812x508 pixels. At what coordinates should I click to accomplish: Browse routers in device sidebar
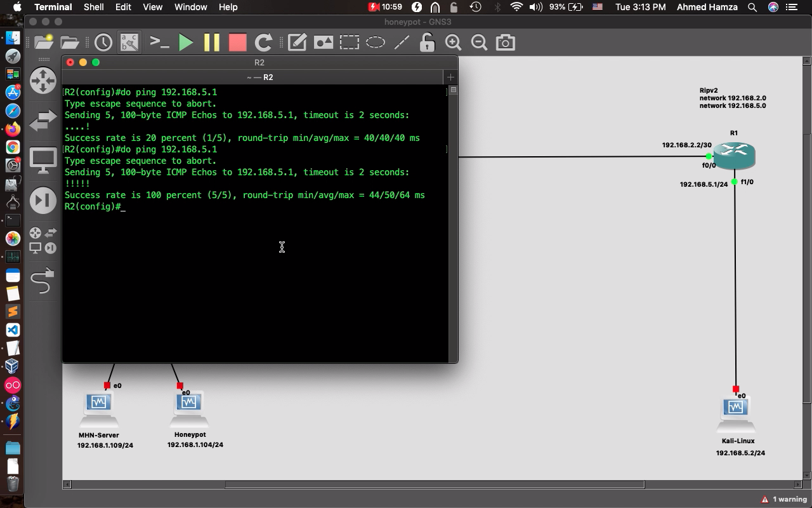click(43, 81)
